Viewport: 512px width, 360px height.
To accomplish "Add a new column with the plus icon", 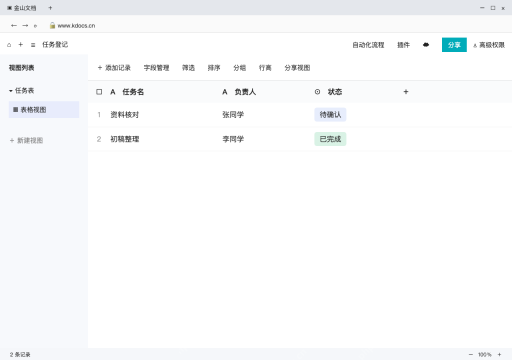I will coord(406,92).
